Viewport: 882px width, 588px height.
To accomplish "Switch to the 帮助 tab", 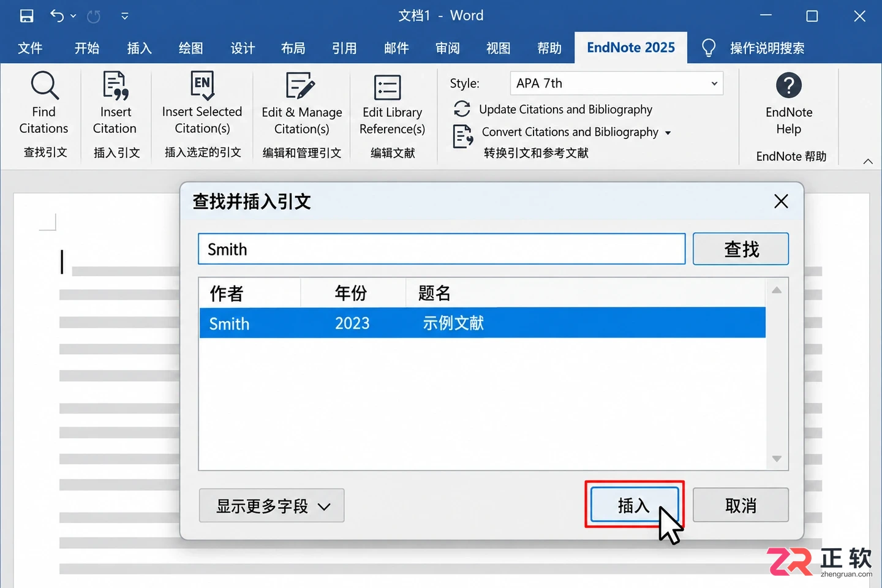I will point(549,48).
